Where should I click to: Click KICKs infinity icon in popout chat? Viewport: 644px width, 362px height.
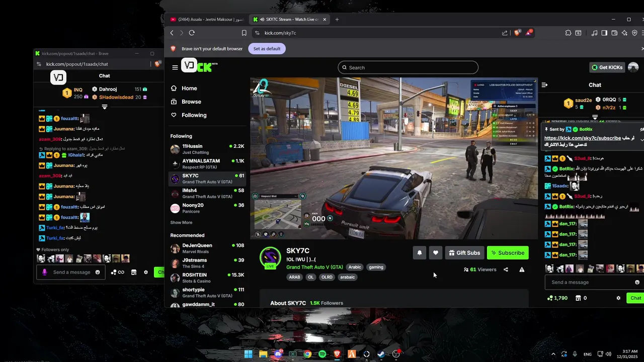[x=117, y=272]
